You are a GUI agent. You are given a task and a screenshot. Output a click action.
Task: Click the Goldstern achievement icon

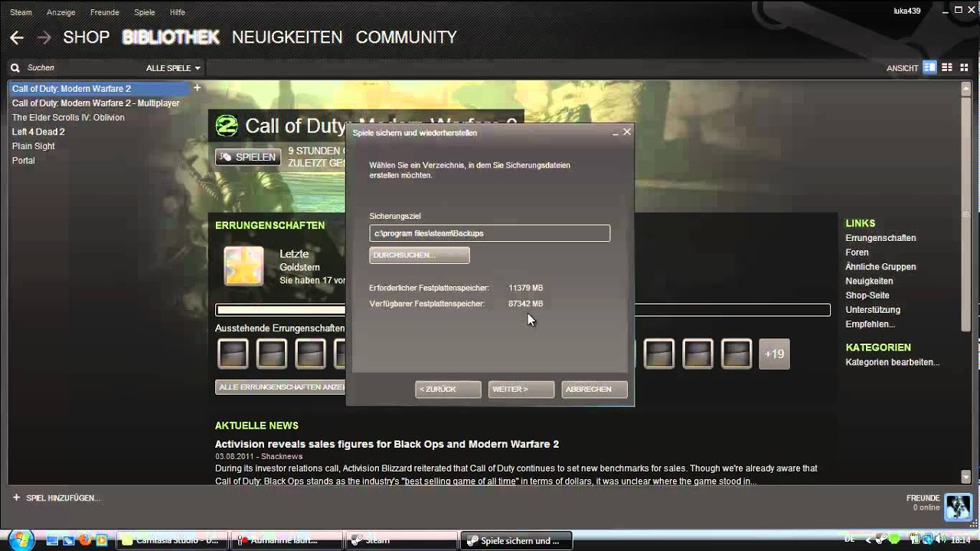[x=243, y=266]
